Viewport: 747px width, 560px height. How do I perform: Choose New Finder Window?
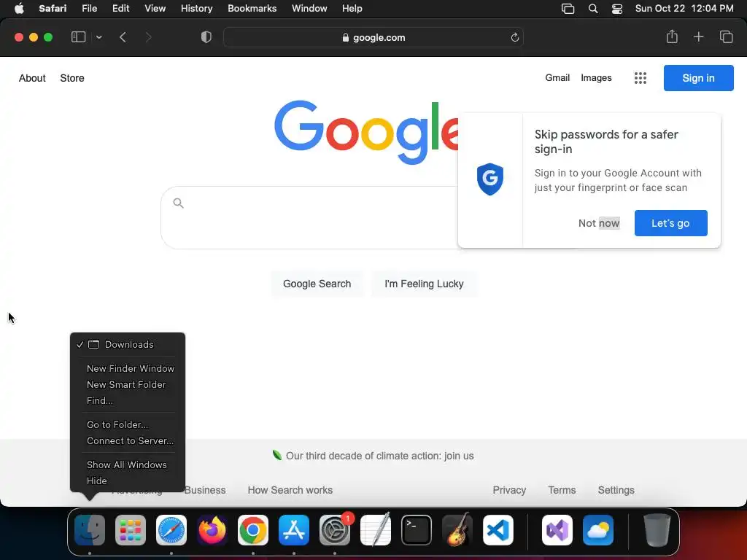[128, 368]
